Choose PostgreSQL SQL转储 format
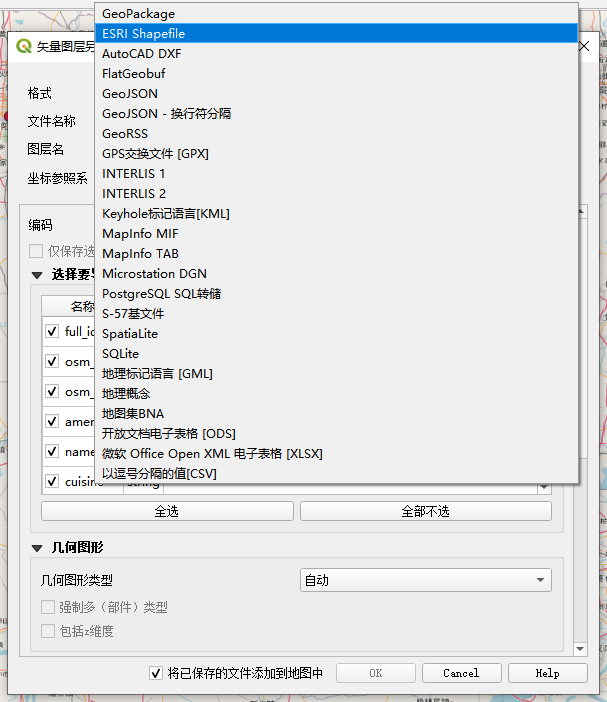Screen dimensions: 607x702 [336, 294]
